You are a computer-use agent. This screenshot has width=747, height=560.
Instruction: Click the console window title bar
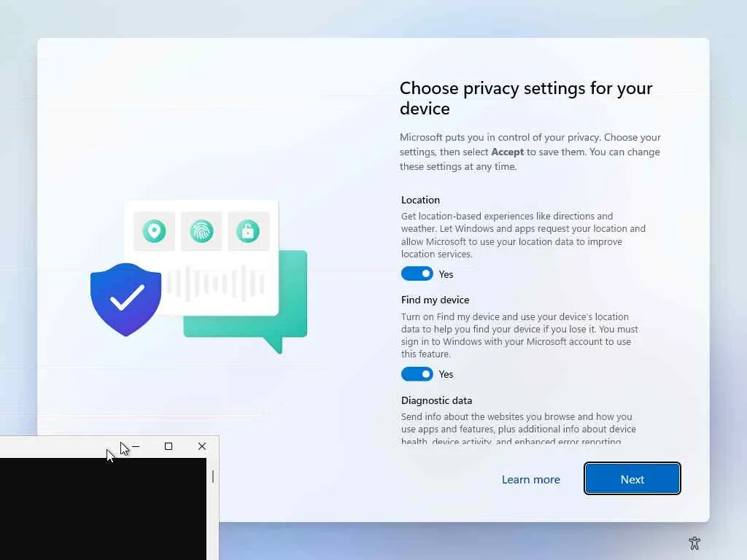pyautogui.click(x=57, y=447)
